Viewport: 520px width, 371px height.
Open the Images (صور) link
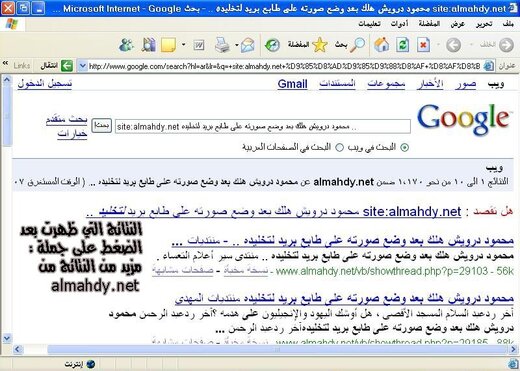[x=466, y=84]
